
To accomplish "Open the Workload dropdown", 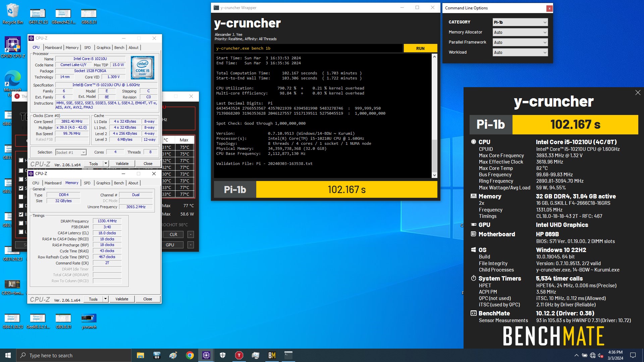I will [x=520, y=52].
